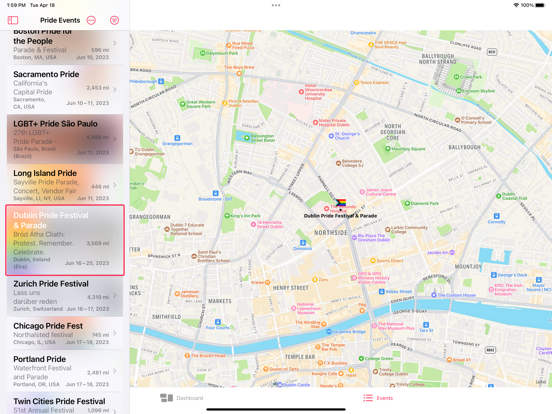
Task: Check the Wi-Fi status icon
Action: (x=516, y=5)
